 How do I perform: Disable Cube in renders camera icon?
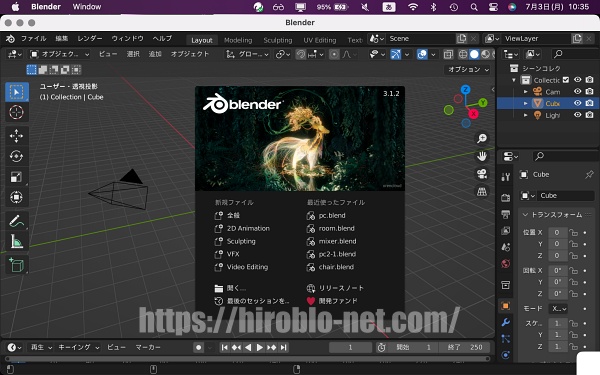coord(590,103)
